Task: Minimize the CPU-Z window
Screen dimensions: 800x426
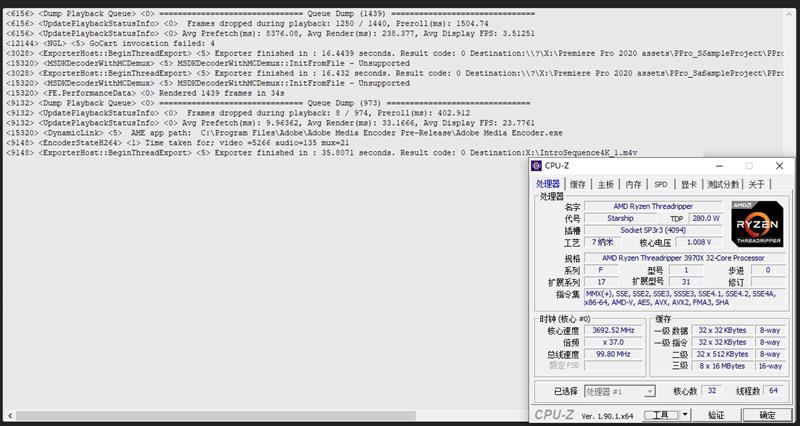Action: pos(719,166)
